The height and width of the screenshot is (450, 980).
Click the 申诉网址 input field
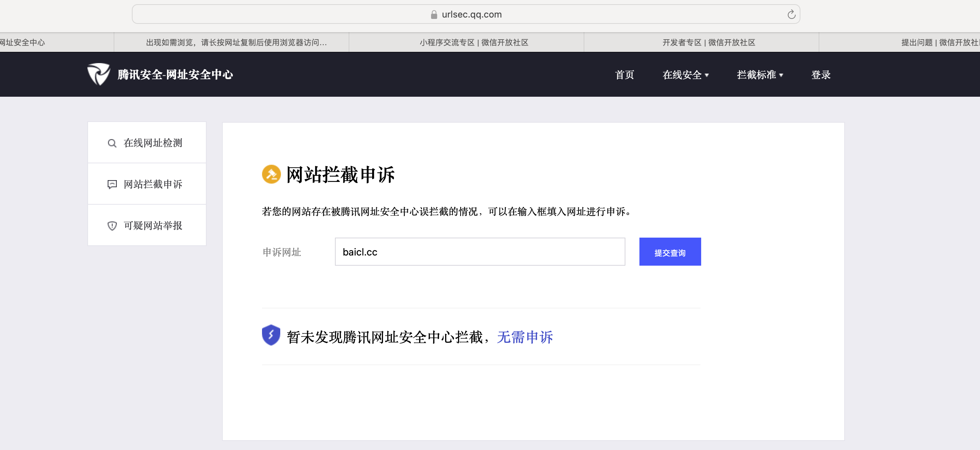pyautogui.click(x=479, y=252)
